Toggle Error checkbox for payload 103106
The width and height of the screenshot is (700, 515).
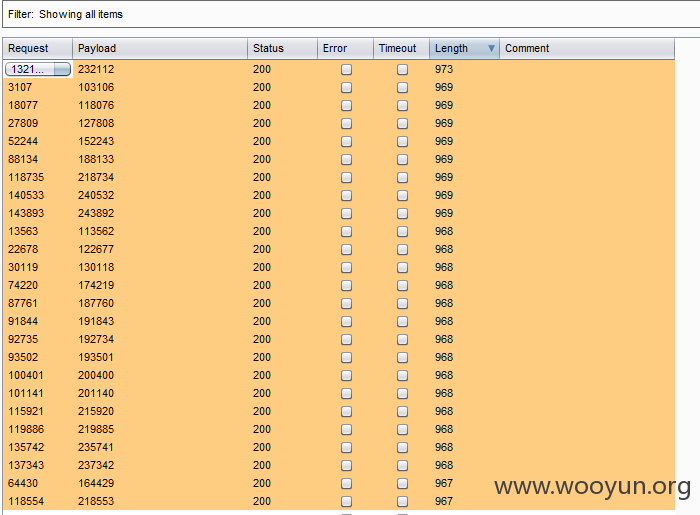tap(346, 87)
